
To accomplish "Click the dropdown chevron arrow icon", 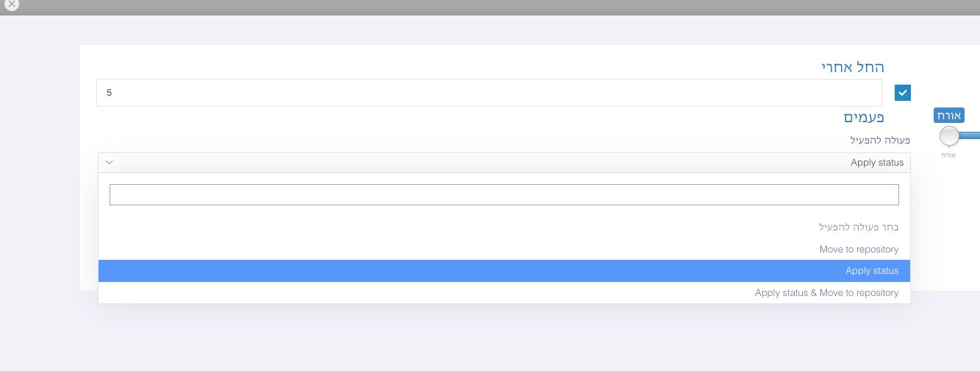I will coord(109,163).
